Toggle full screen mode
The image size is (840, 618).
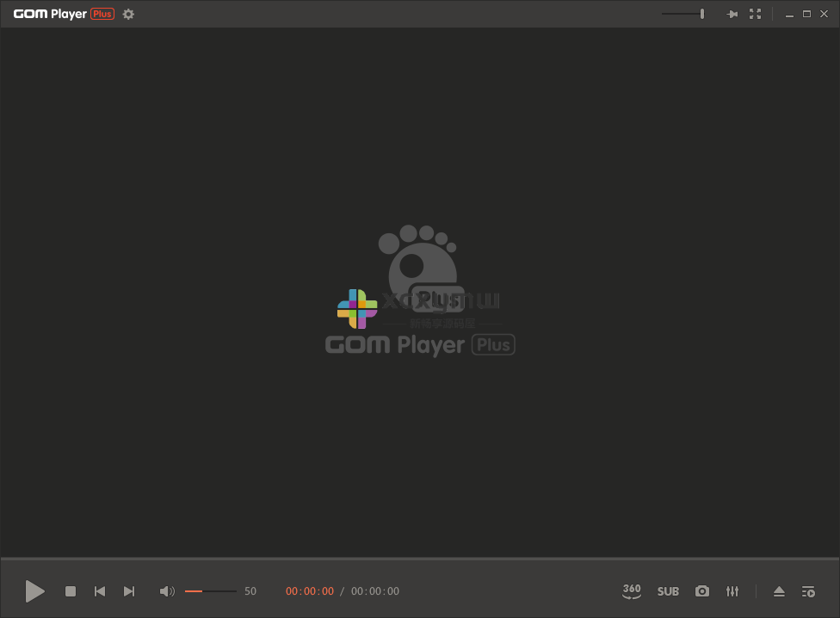click(756, 14)
